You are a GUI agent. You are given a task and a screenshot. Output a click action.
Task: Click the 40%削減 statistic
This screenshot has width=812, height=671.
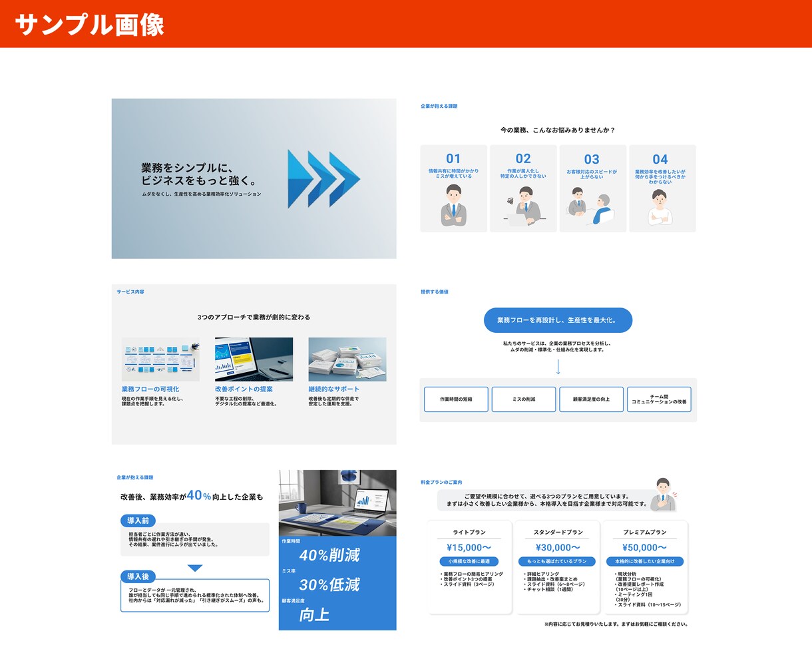(329, 555)
